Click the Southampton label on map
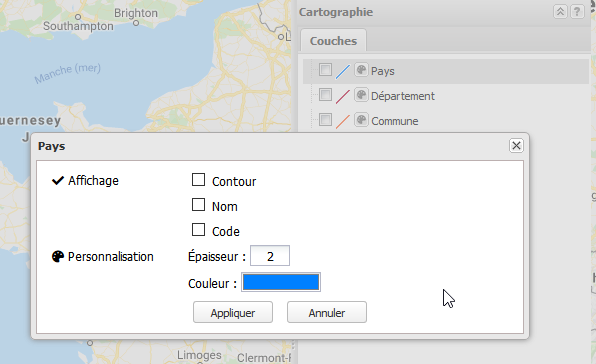 78,26
